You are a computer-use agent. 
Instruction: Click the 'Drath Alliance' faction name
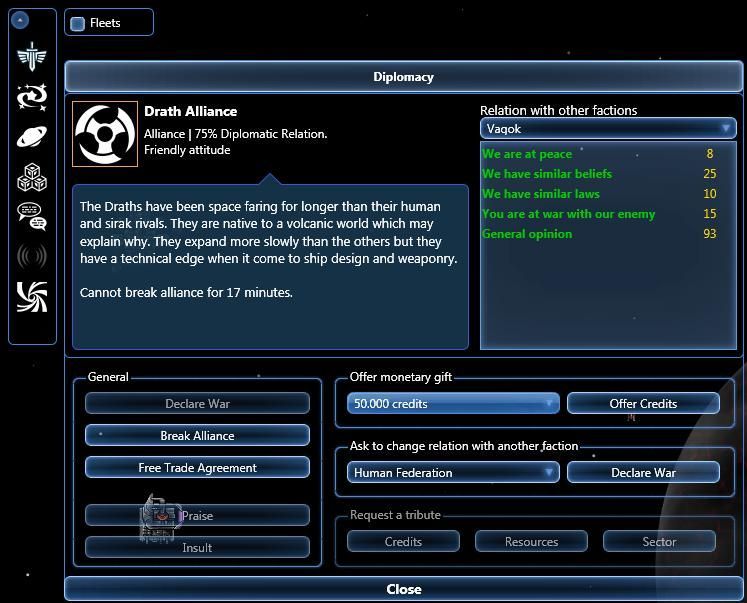(x=191, y=111)
